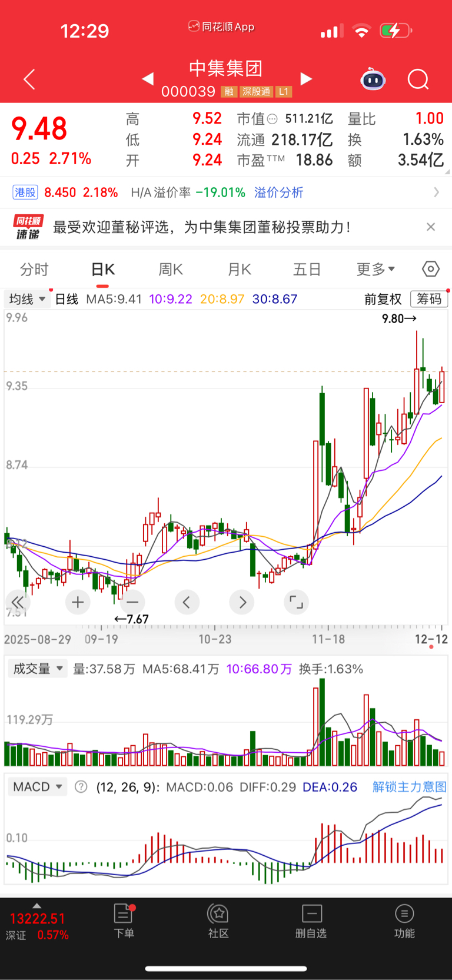Open 溢价分析 link
The image size is (452, 980).
coord(278,192)
